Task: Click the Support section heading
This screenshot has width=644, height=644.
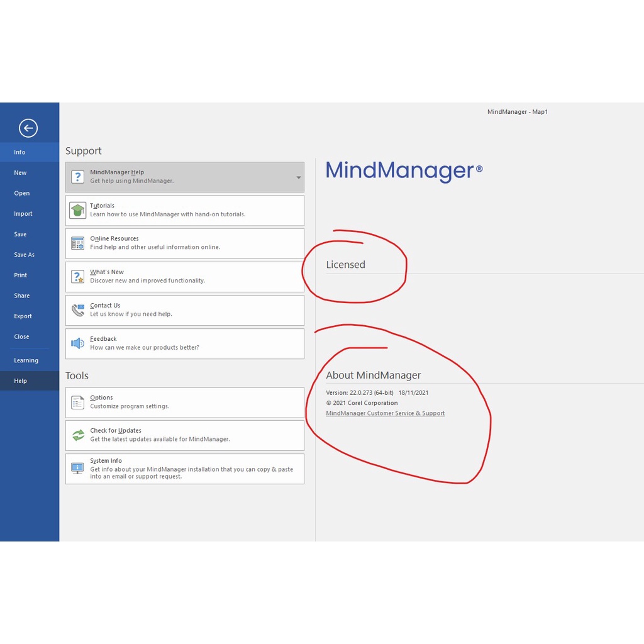Action: point(84,151)
